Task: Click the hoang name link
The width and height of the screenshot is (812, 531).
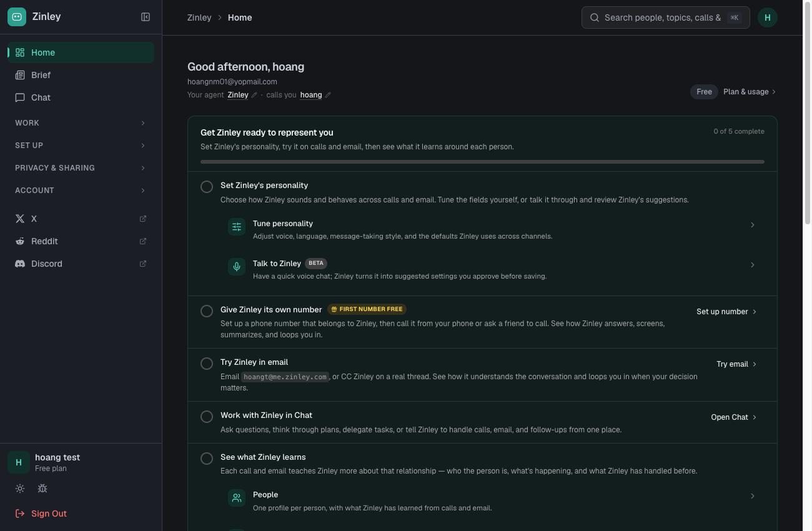Action: coord(311,95)
